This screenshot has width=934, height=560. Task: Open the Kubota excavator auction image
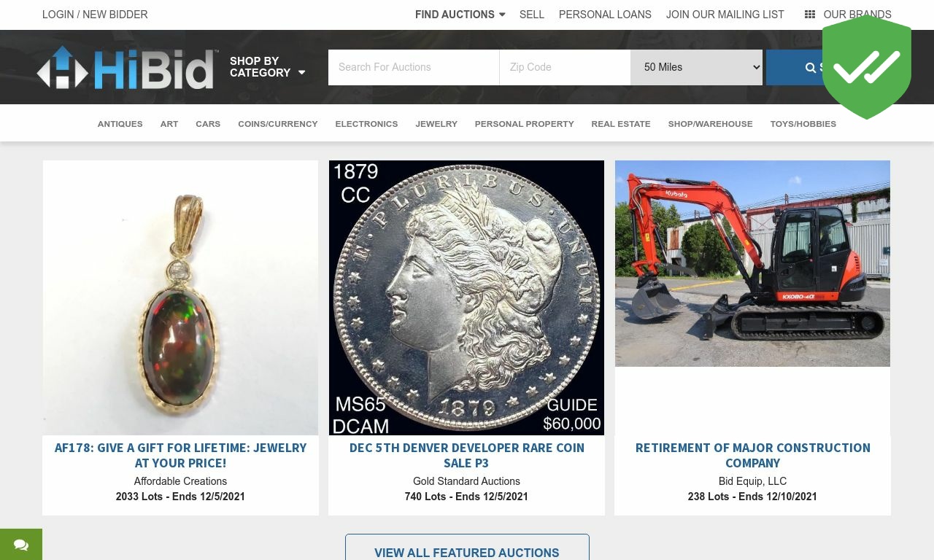pyautogui.click(x=752, y=263)
